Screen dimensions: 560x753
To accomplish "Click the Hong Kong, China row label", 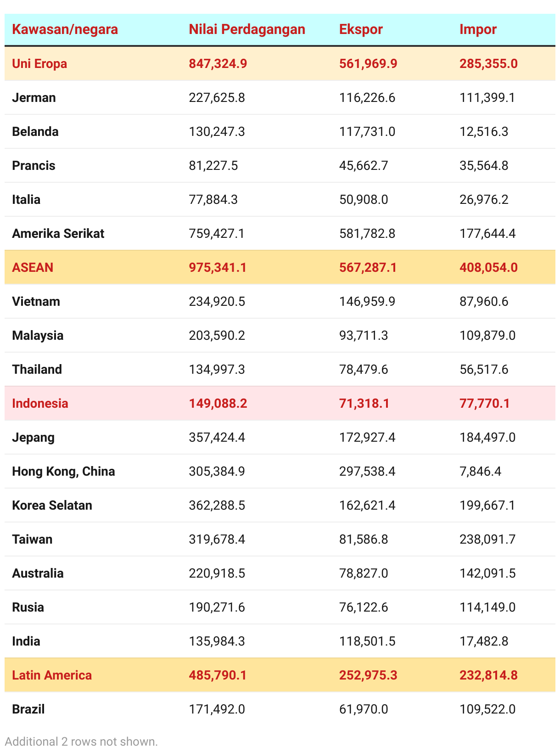I will coord(63,471).
